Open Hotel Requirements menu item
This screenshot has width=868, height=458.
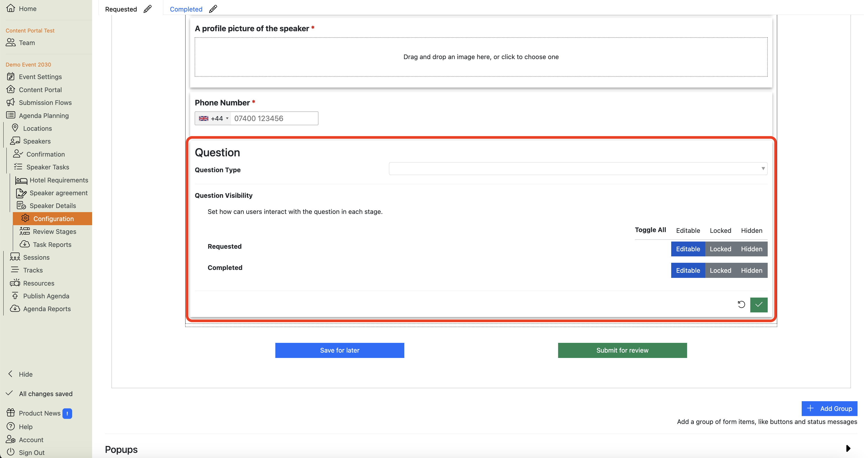pos(59,180)
